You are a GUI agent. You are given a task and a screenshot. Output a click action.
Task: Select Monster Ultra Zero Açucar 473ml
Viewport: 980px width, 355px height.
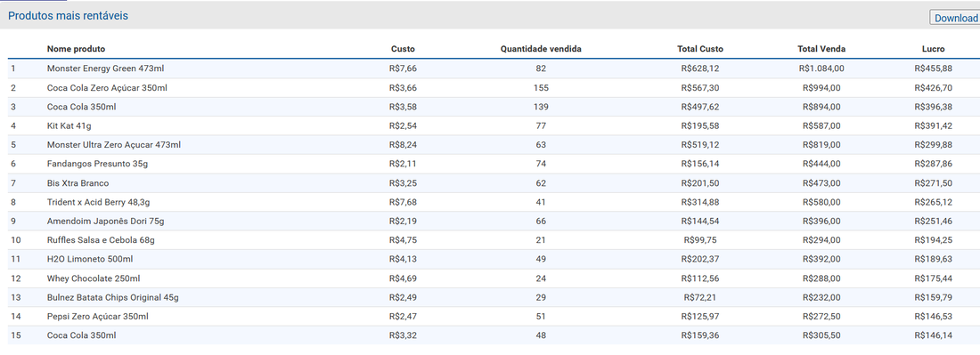114,145
